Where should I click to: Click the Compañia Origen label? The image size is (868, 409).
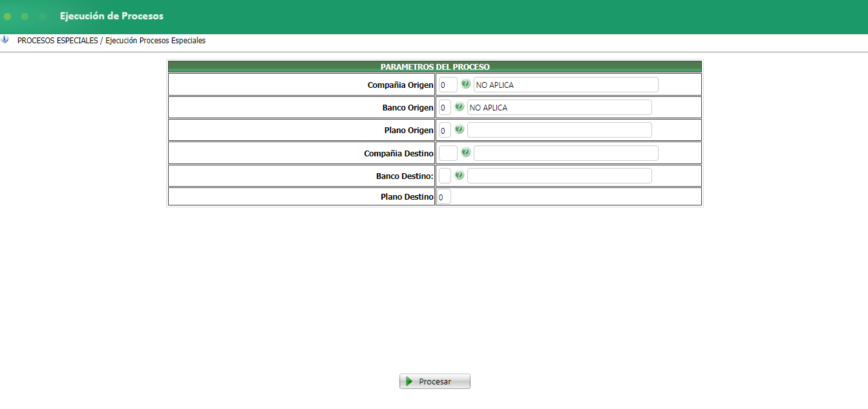pyautogui.click(x=400, y=85)
